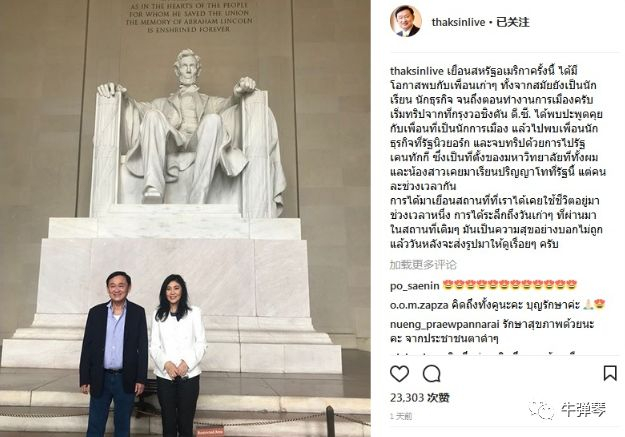
Task: Open commenter nueng_praewpannarai's profile
Action: click(444, 325)
